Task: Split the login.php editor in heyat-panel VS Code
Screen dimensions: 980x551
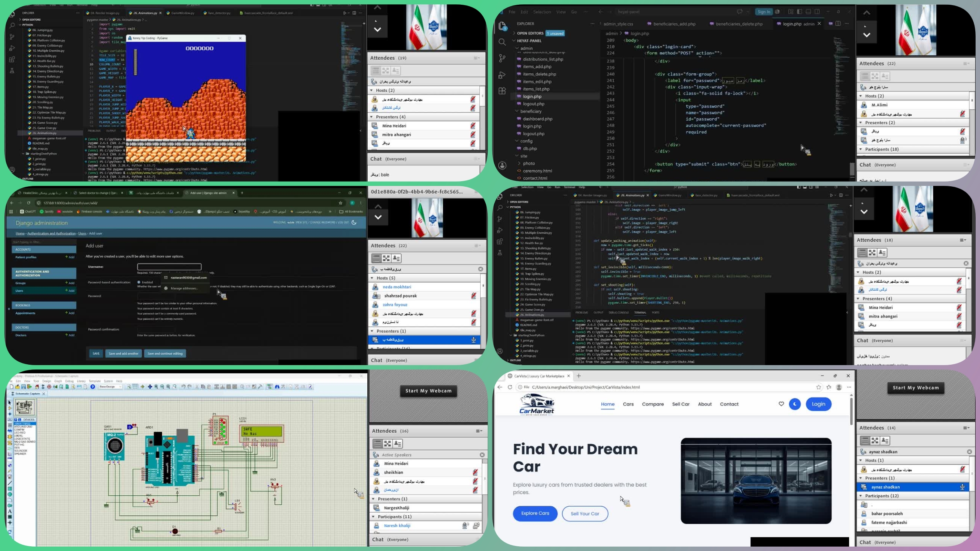Action: 838,24
